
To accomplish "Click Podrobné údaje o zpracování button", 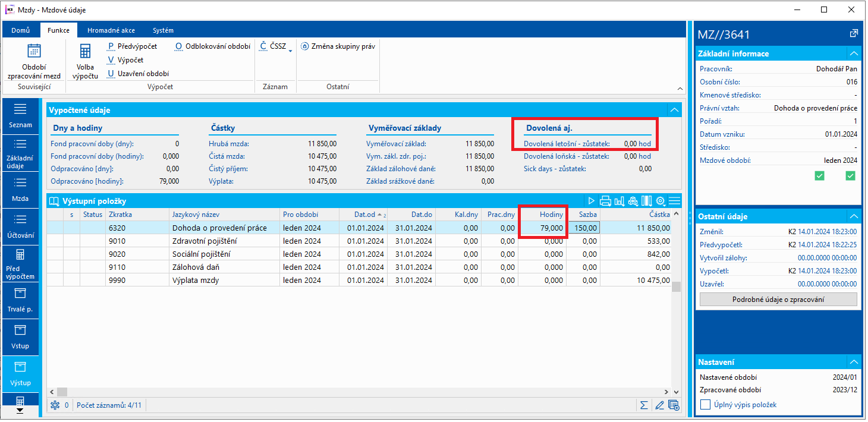I will pyautogui.click(x=778, y=300).
